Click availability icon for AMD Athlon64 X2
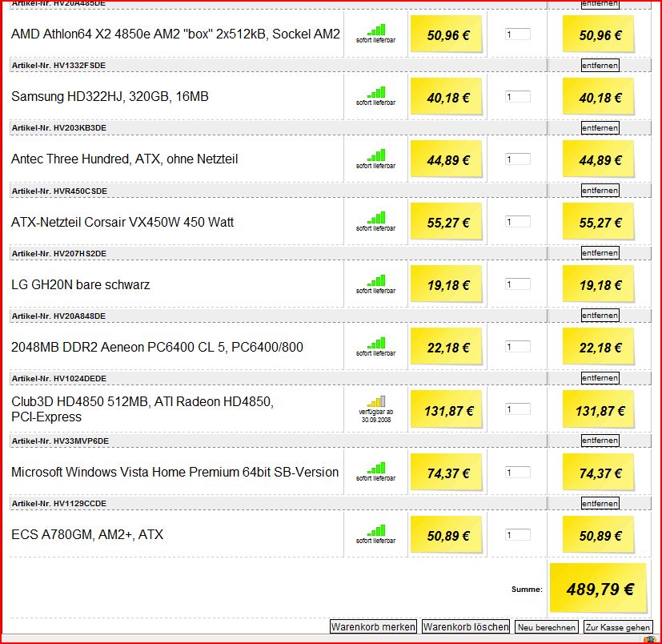This screenshot has height=644, width=662. 376,30
